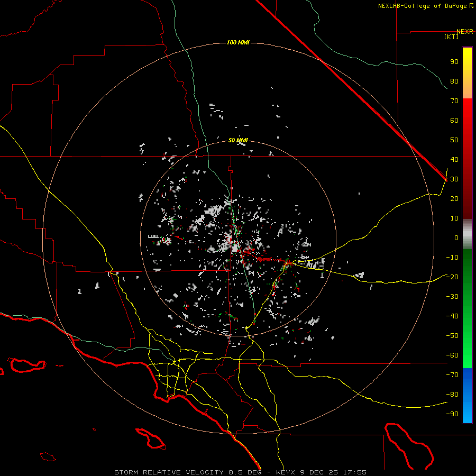Screen dimensions: 476x476
Task: Select the "-40" value on velocity scale
Action: click(452, 316)
